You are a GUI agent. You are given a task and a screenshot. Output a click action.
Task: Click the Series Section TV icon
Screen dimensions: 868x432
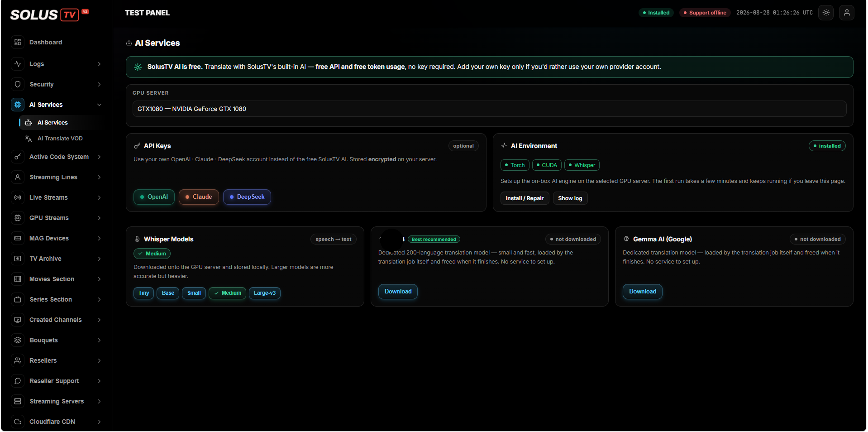(x=18, y=299)
